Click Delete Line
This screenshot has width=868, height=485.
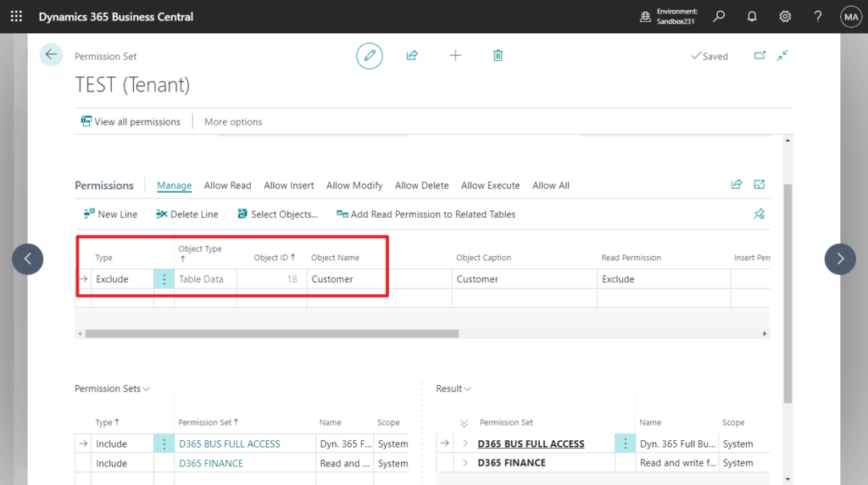point(187,215)
